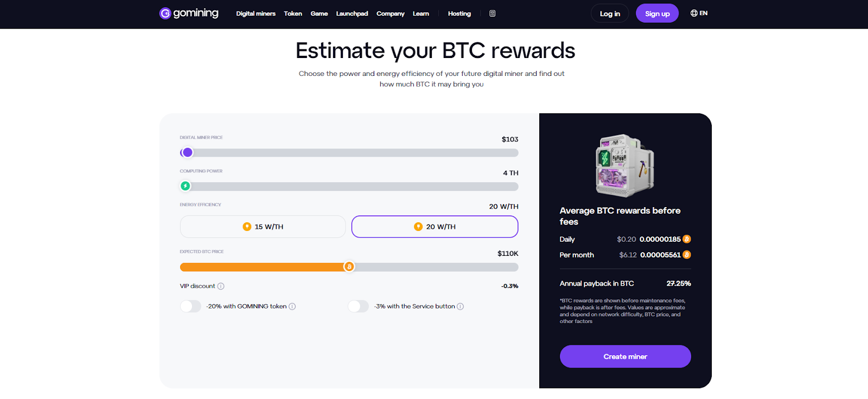The image size is (868, 399).
Task: Enable the -3% Service button discount toggle
Action: (x=358, y=306)
